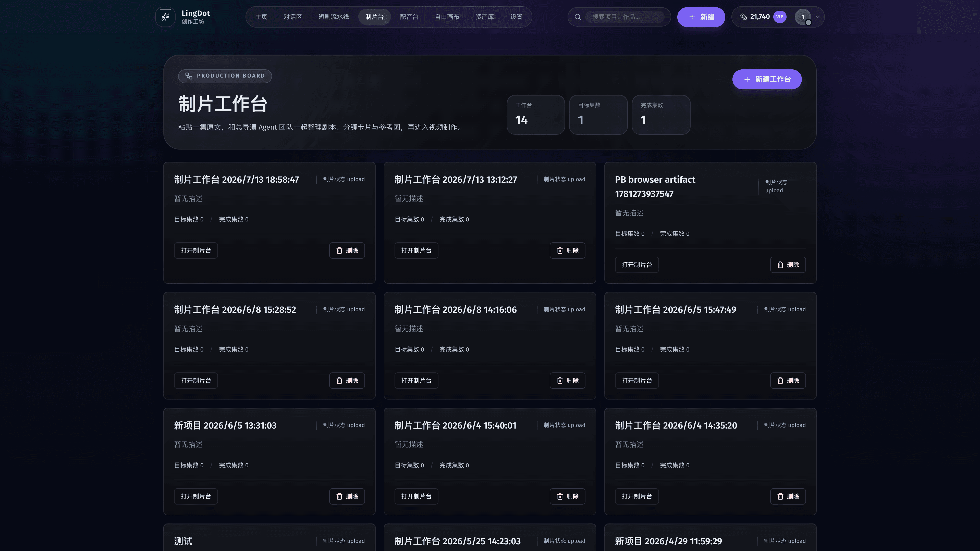Image resolution: width=980 pixels, height=551 pixels.
Task: Click the search magnifier icon
Action: pos(578,17)
